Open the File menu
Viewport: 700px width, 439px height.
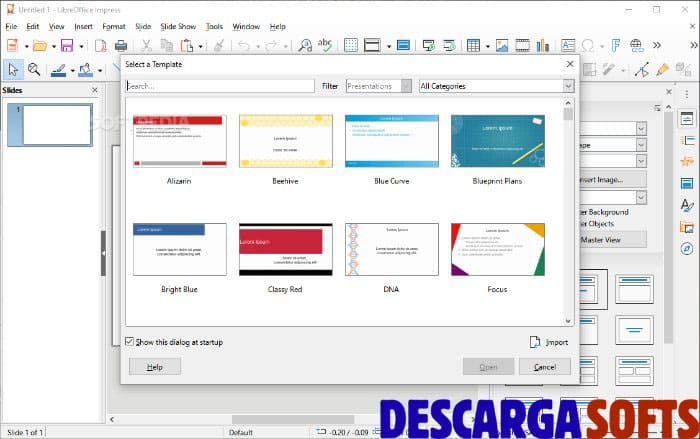11,27
